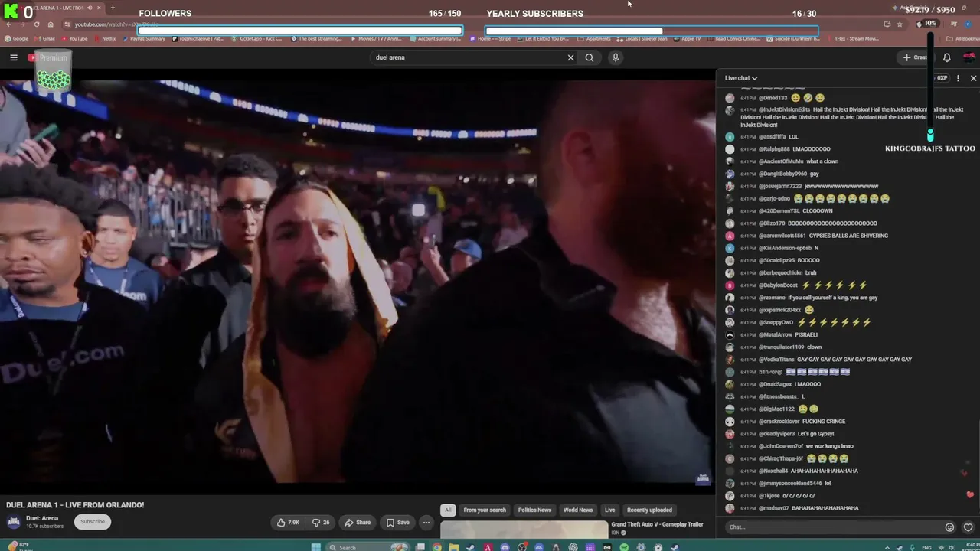Click the video title 'DUEL ARENA 1 - LIVE FROM ORLANDO!'
Screen dimensions: 980x551
tap(75, 505)
